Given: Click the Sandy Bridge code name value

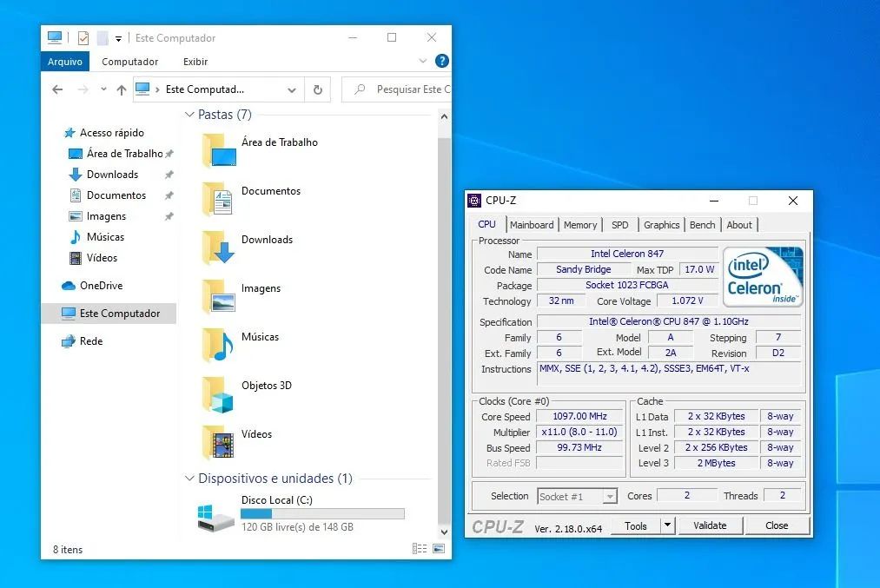Looking at the screenshot, I should coord(584,269).
